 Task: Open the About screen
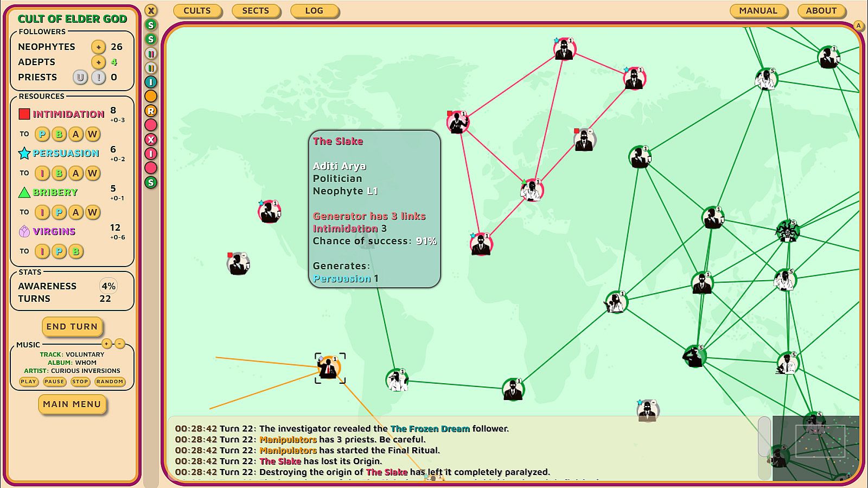tap(821, 11)
